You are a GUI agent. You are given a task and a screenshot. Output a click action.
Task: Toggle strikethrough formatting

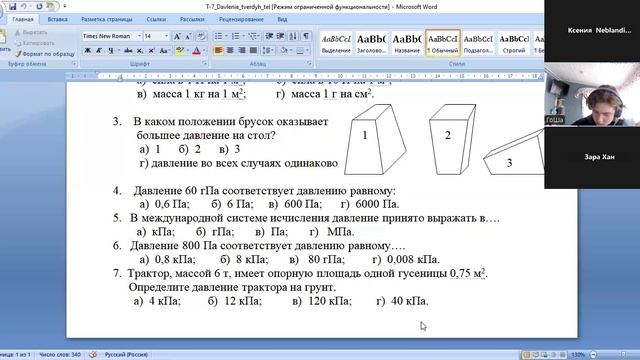(x=128, y=51)
